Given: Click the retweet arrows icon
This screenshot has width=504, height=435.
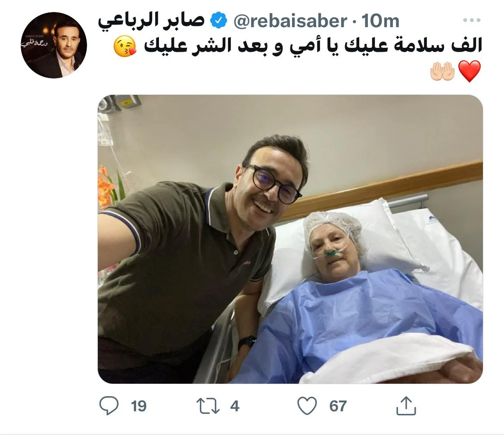Looking at the screenshot, I should (208, 406).
